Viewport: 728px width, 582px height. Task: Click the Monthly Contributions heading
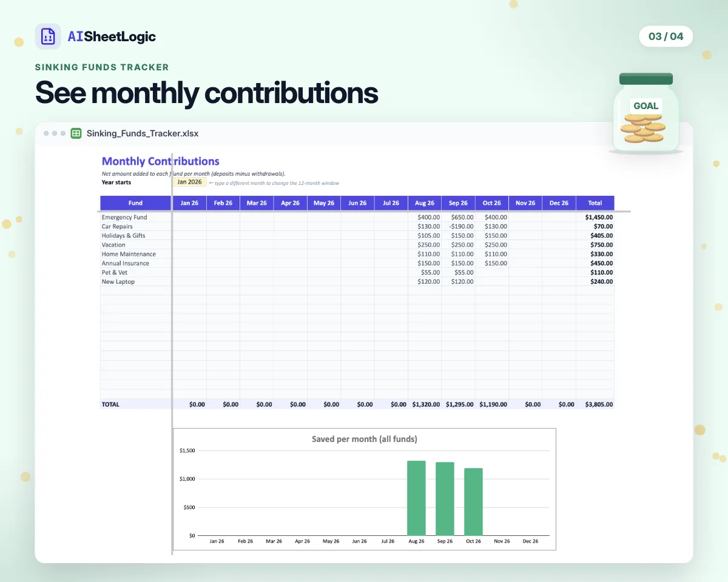click(x=161, y=161)
